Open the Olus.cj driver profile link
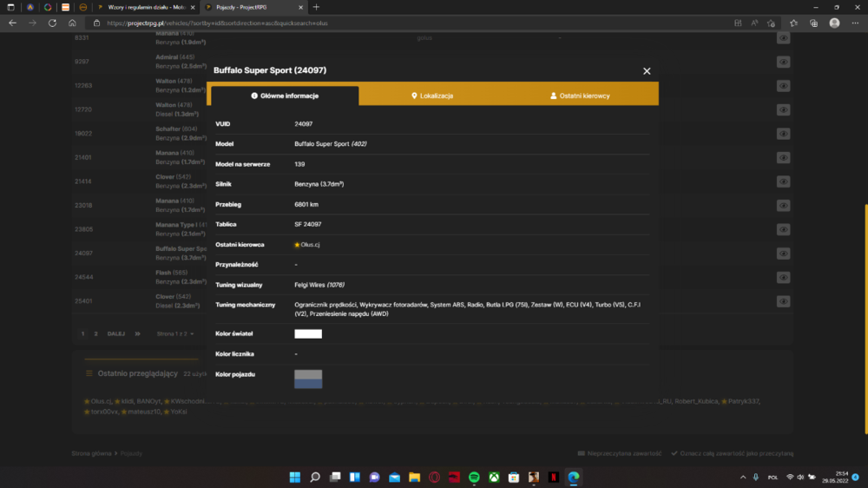Screen dimensions: 868x488 tap(310, 244)
